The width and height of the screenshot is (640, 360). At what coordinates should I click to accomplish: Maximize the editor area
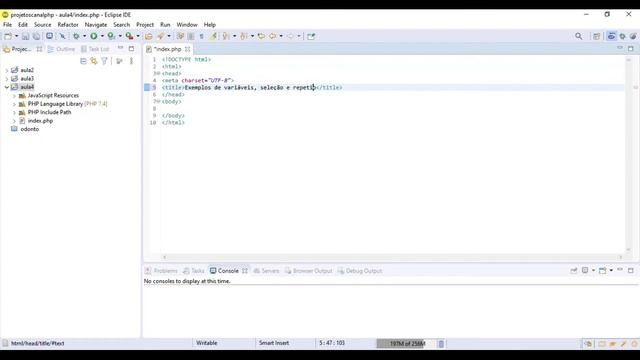point(631,48)
